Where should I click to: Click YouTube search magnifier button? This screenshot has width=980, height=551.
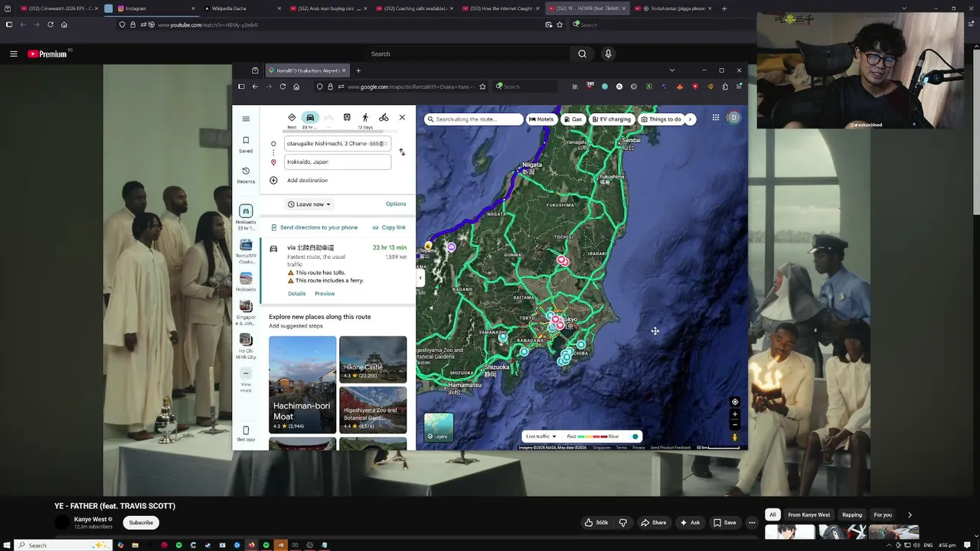tap(582, 54)
